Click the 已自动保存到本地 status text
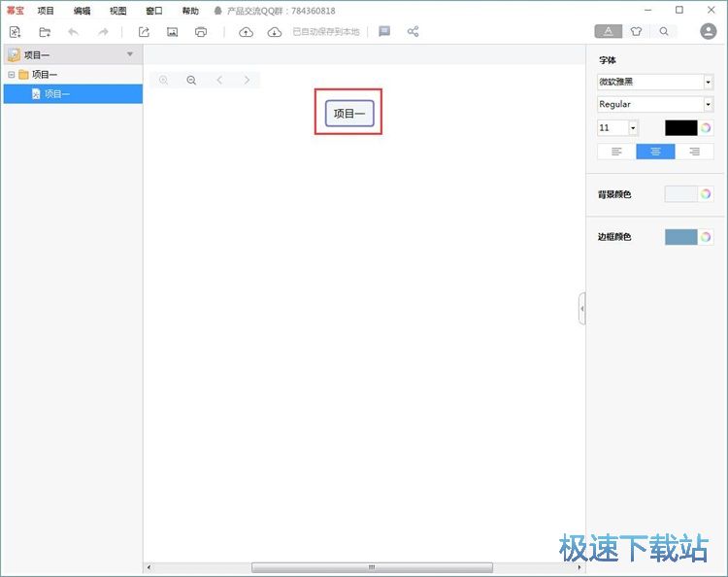 pos(326,32)
